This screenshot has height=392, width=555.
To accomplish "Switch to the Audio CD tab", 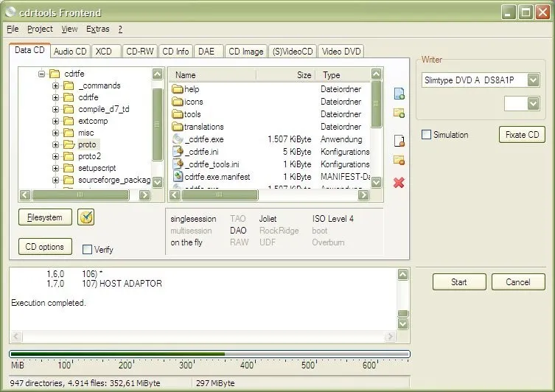I will [71, 51].
